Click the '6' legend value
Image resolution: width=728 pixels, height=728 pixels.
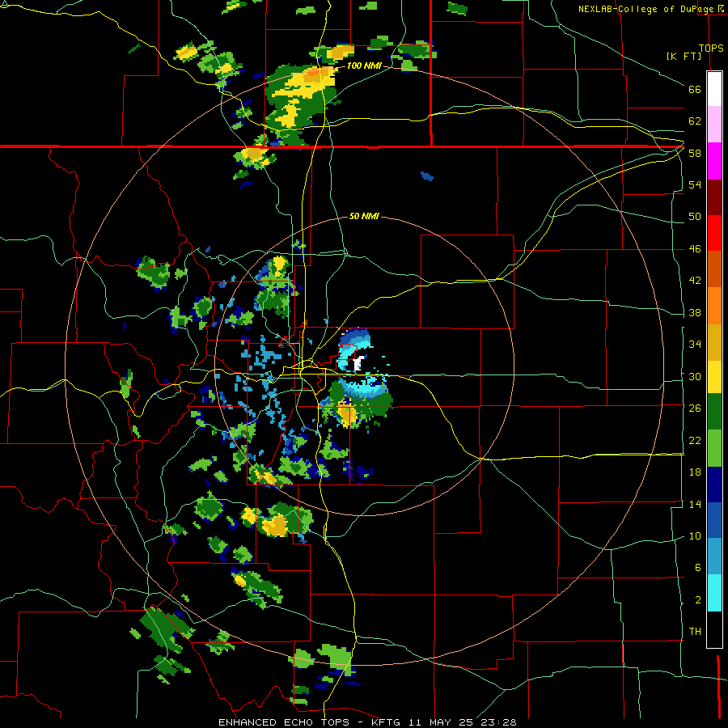click(697, 567)
